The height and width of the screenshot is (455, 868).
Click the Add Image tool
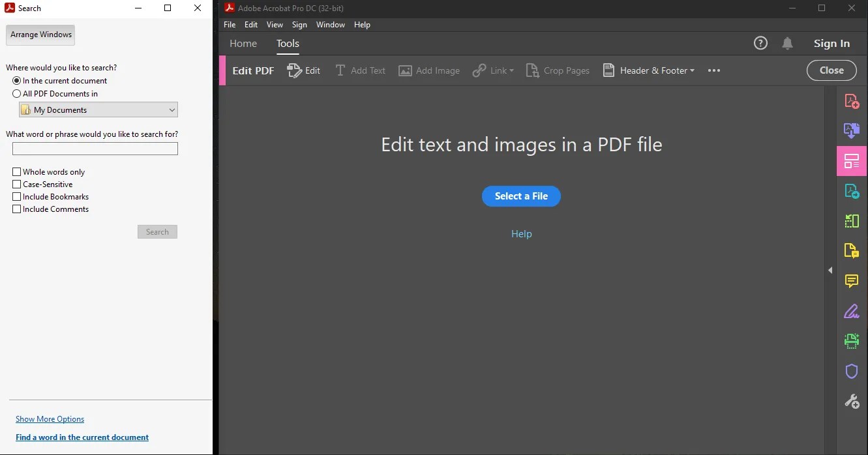(x=429, y=70)
